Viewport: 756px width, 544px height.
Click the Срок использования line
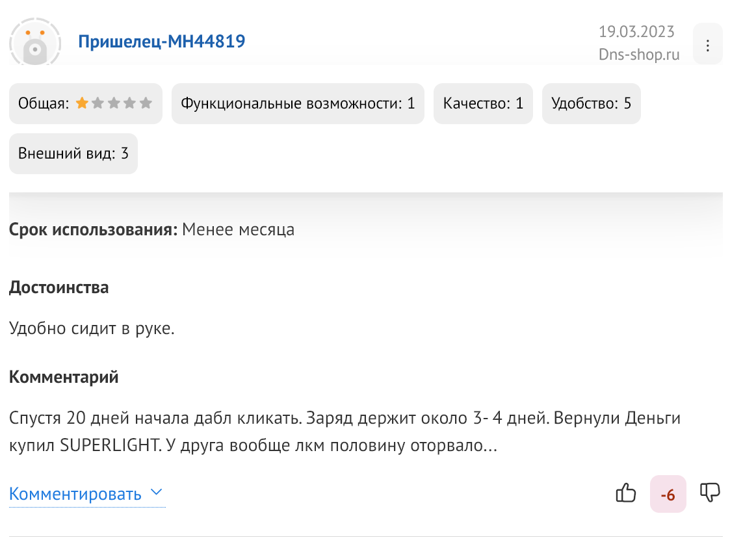click(x=152, y=229)
